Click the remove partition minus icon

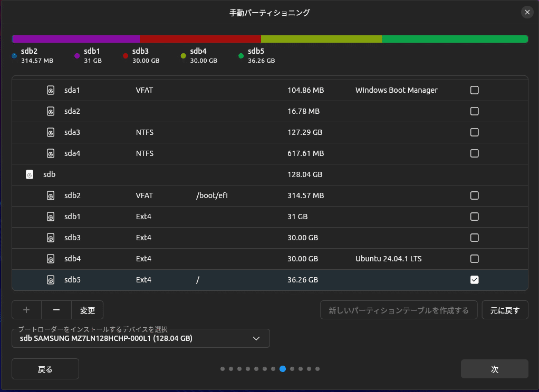56,310
